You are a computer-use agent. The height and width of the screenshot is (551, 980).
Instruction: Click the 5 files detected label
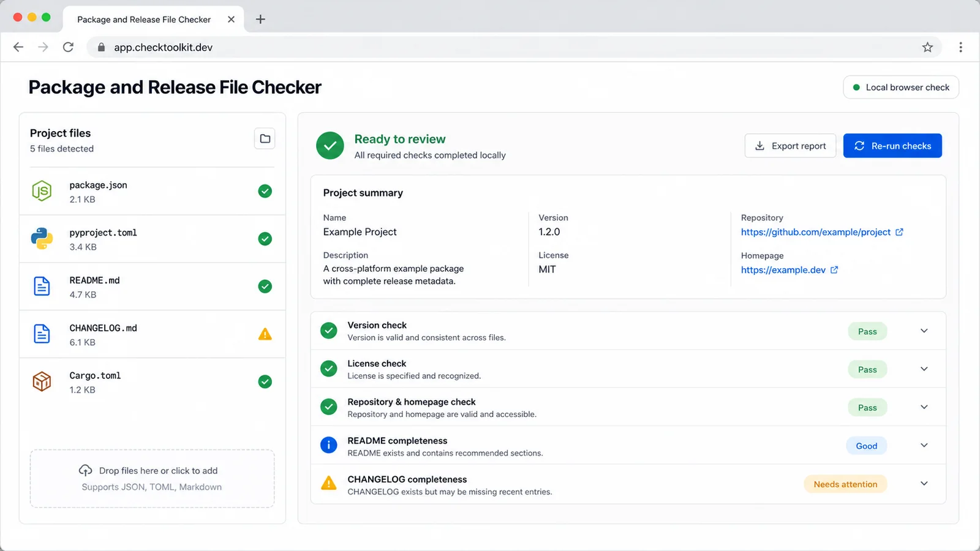click(62, 149)
